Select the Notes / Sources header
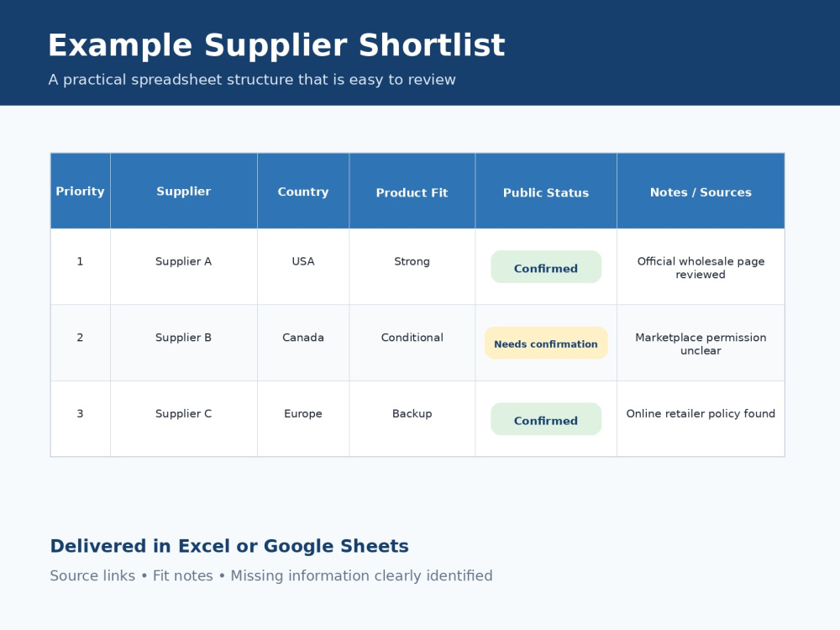Viewport: 840px width, 630px height. pos(701,192)
